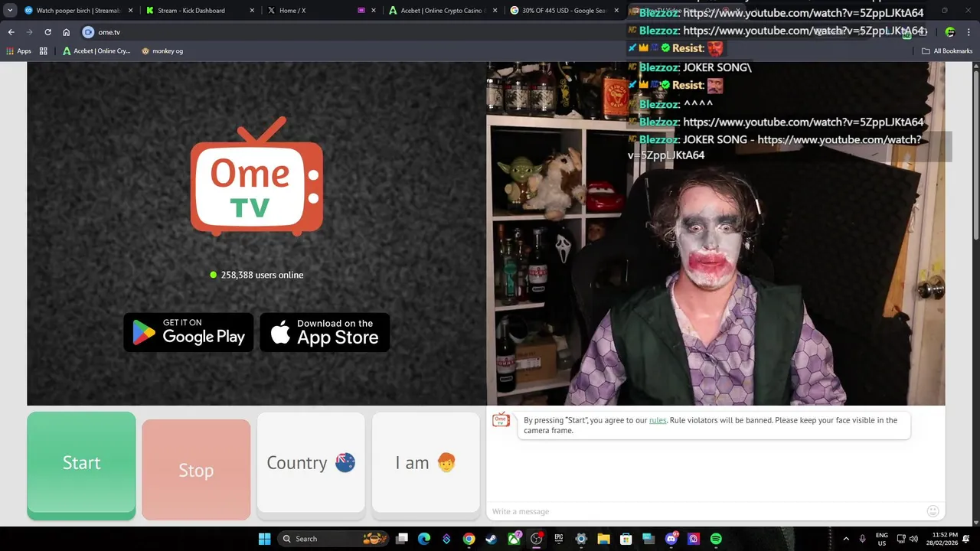The width and height of the screenshot is (980, 551).
Task: Open the emoji smiley picker in the chat box
Action: coord(933,511)
